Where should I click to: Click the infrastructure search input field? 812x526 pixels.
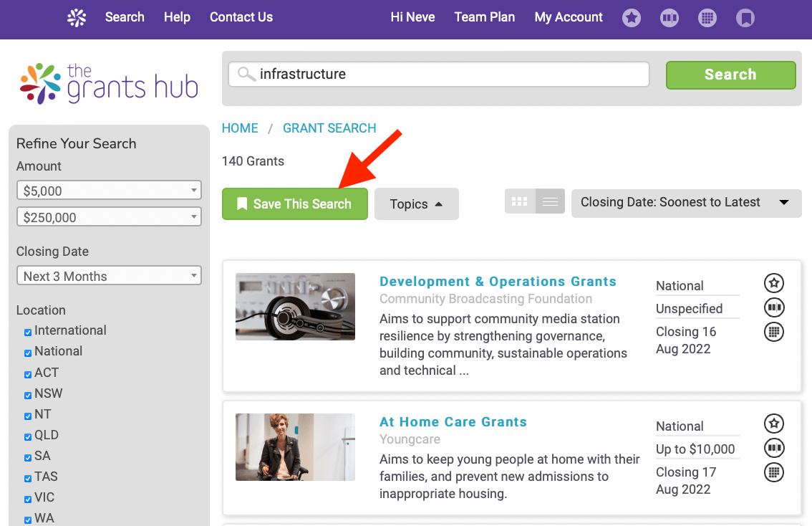(438, 74)
